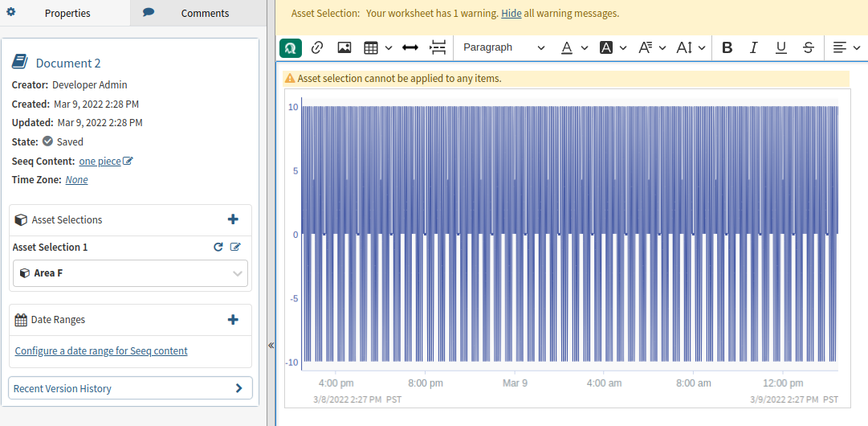This screenshot has width=868, height=426.
Task: Add a new date range
Action: (233, 319)
